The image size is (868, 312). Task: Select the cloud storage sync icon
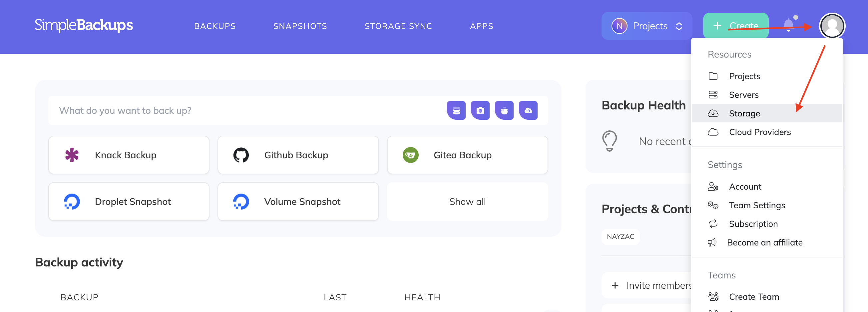(x=529, y=110)
